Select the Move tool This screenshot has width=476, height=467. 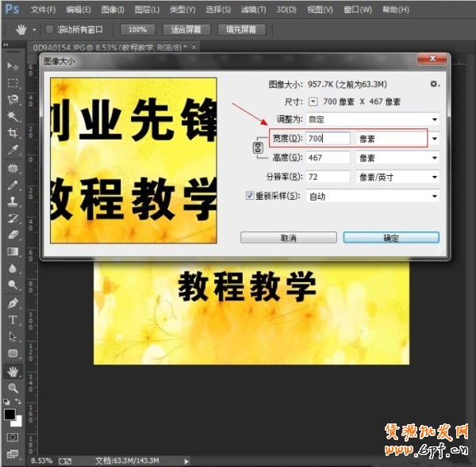point(13,66)
